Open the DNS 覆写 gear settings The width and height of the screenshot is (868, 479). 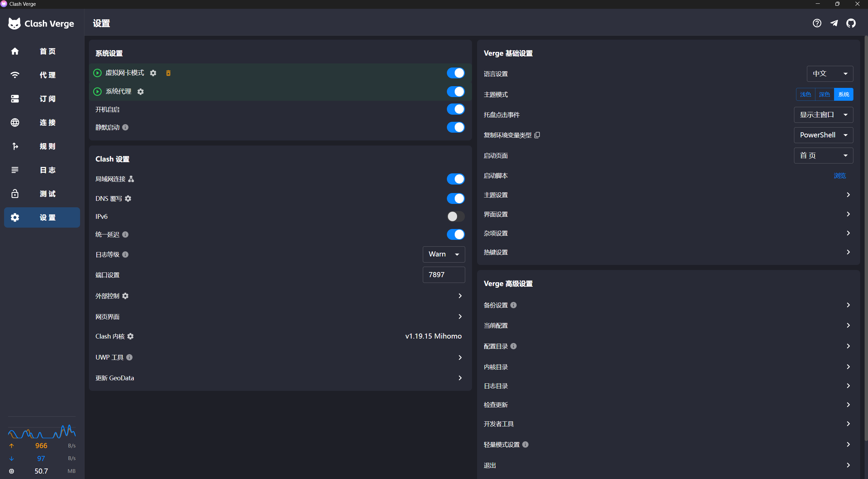[x=128, y=198]
